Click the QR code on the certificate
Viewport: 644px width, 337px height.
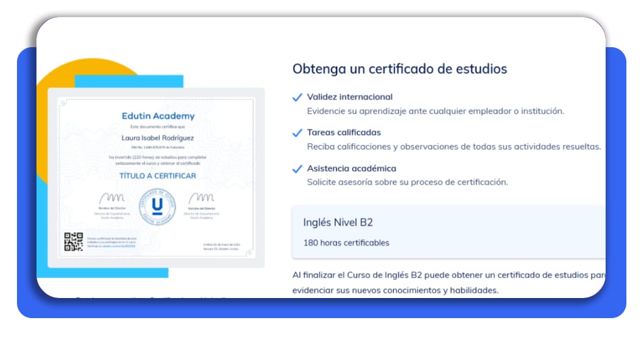click(74, 241)
